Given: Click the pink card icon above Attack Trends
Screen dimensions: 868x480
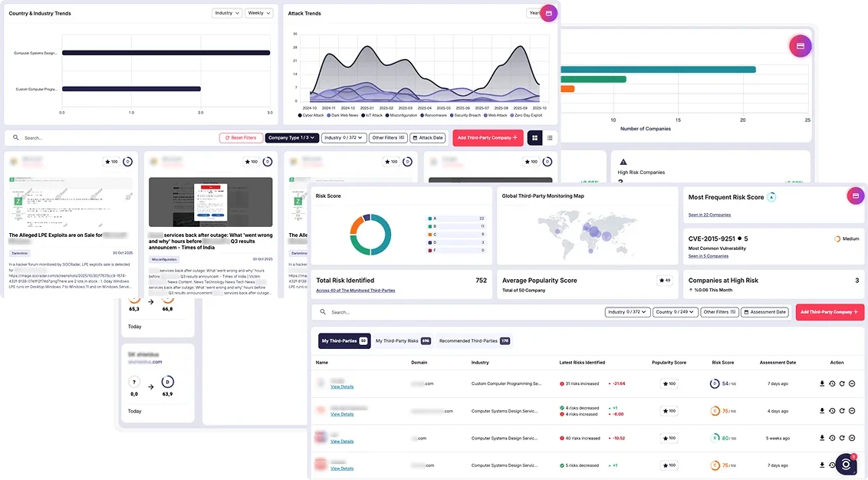Looking at the screenshot, I should pyautogui.click(x=548, y=13).
